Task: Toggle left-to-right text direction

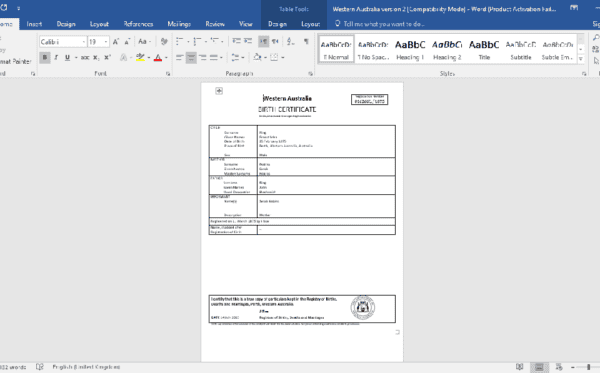Action: tap(263, 41)
